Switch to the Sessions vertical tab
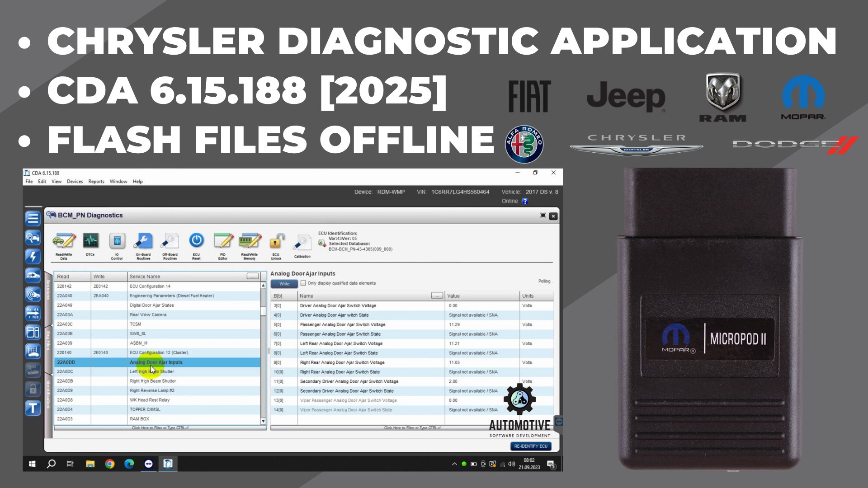 click(48, 290)
